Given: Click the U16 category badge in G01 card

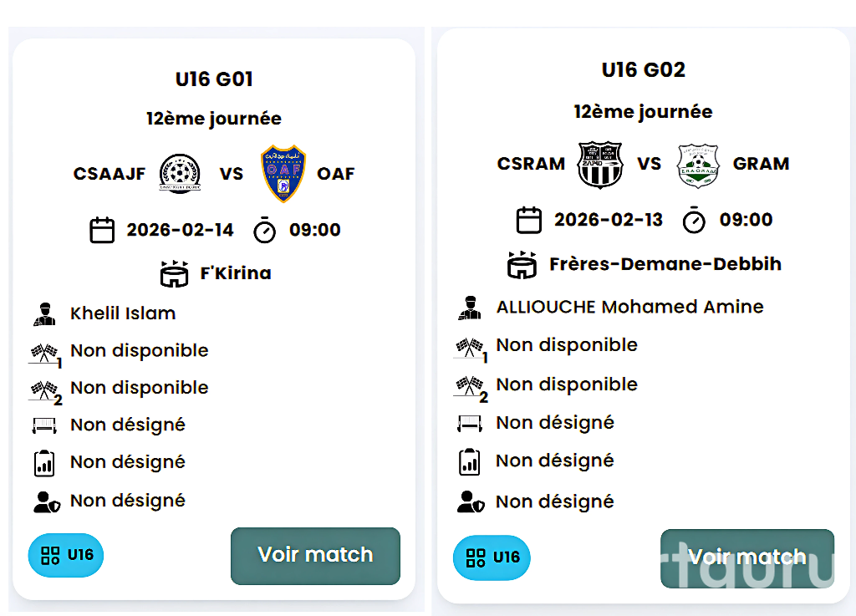Looking at the screenshot, I should [66, 555].
